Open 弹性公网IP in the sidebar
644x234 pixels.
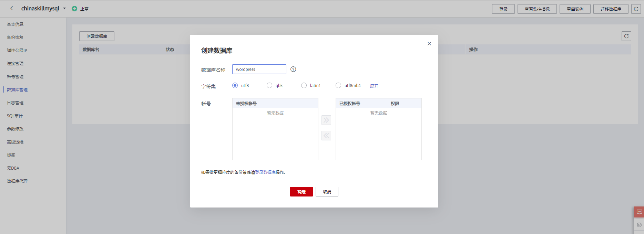point(17,51)
